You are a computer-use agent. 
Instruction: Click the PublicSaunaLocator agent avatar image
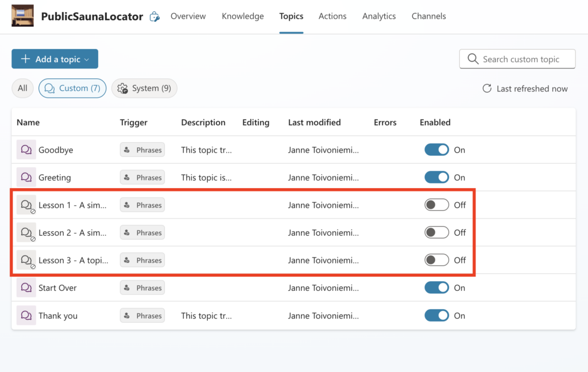pos(22,17)
